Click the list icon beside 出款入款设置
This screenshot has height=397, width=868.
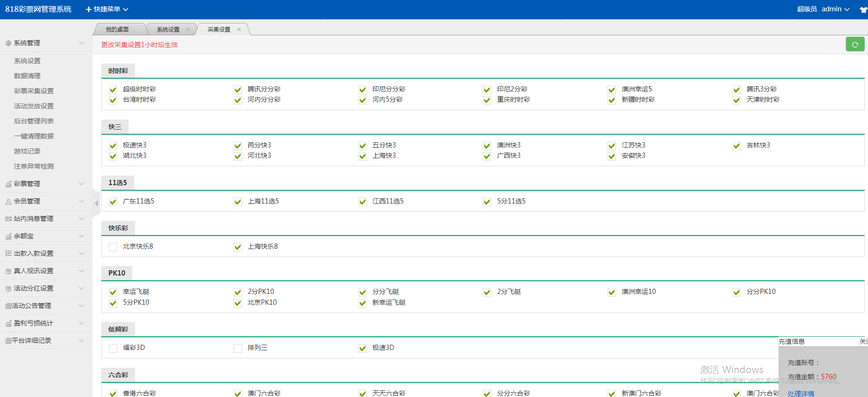tap(8, 253)
